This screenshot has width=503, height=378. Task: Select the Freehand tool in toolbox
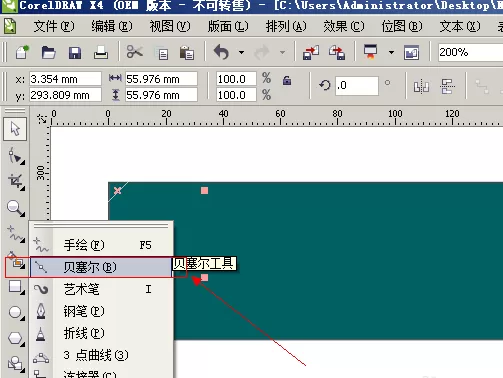point(15,233)
